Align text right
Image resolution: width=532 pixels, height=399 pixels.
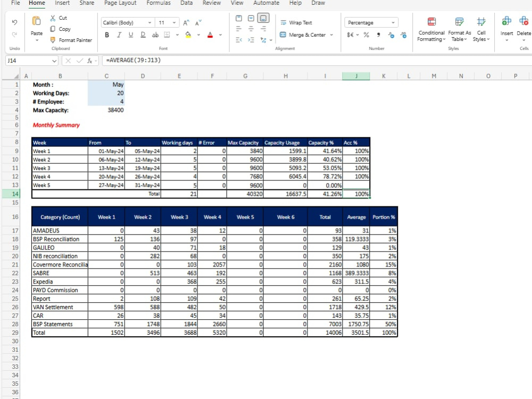[x=263, y=29]
